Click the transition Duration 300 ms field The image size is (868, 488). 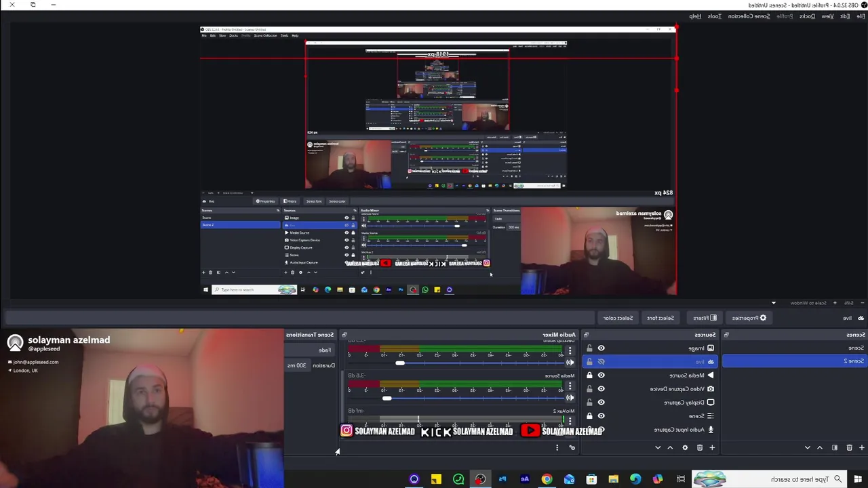pos(297,365)
